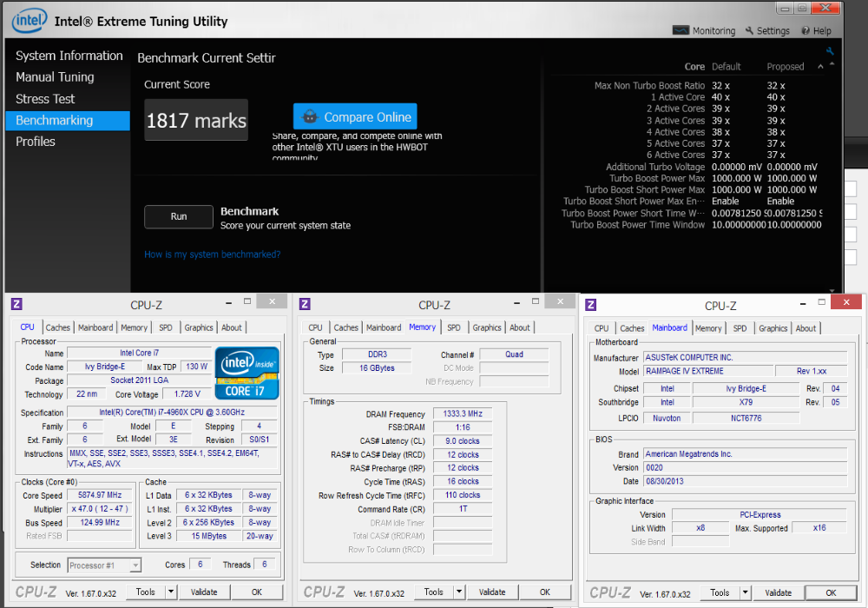Switch to SPD tab in middle CPU-Z
Viewport: 868px width, 608px height.
coord(454,327)
